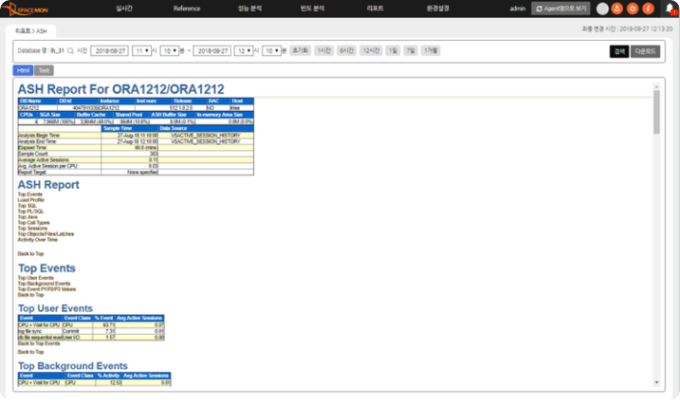The width and height of the screenshot is (680, 400).
Task: Click the magnifier icon beside Database name
Action: [x=70, y=51]
